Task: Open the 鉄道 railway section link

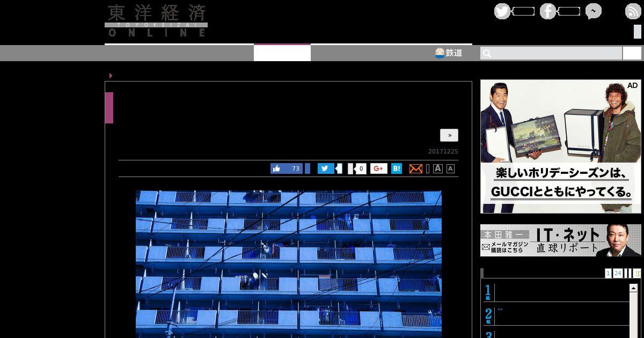Action: tap(449, 53)
